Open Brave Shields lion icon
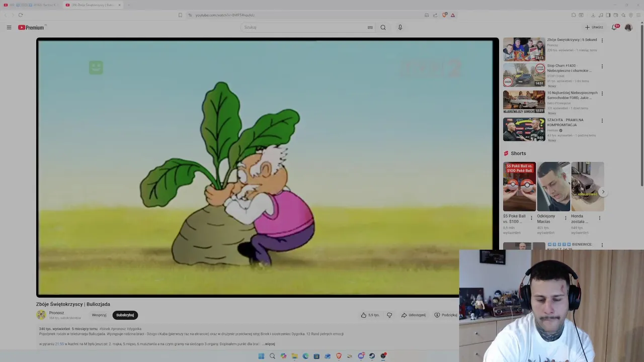 (x=444, y=15)
